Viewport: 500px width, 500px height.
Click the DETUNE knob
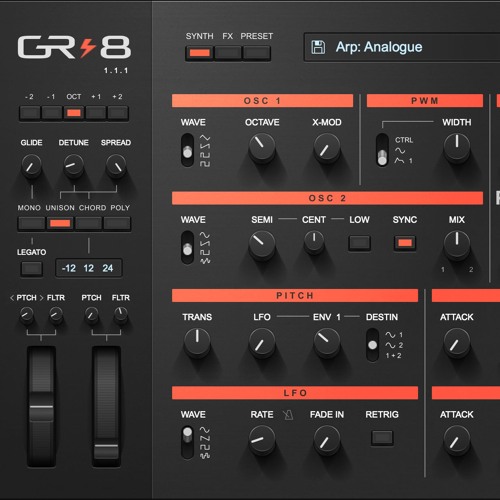tap(74, 166)
